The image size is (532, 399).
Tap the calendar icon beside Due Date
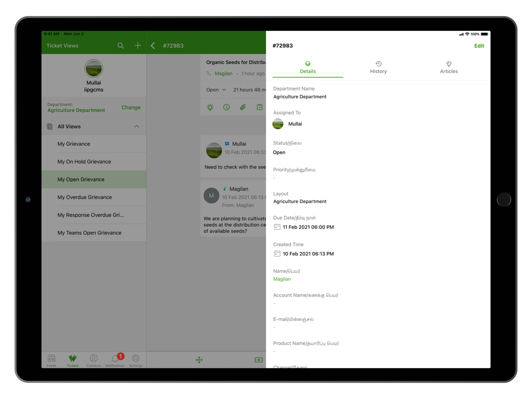tap(277, 227)
